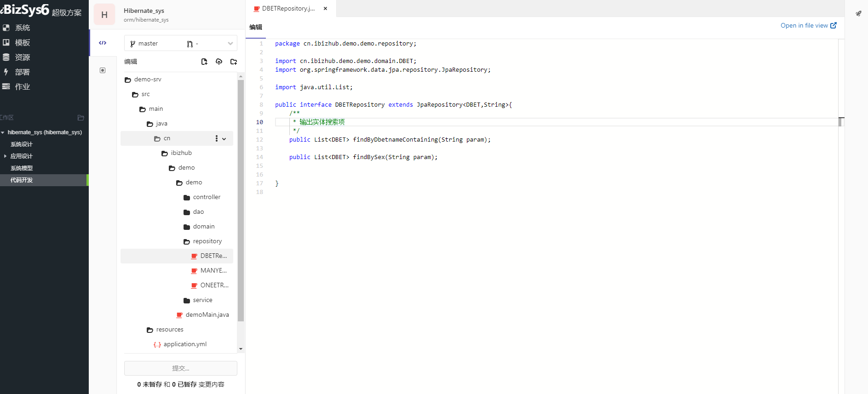Select the 编辑 editor tab
The image size is (868, 394).
point(256,27)
